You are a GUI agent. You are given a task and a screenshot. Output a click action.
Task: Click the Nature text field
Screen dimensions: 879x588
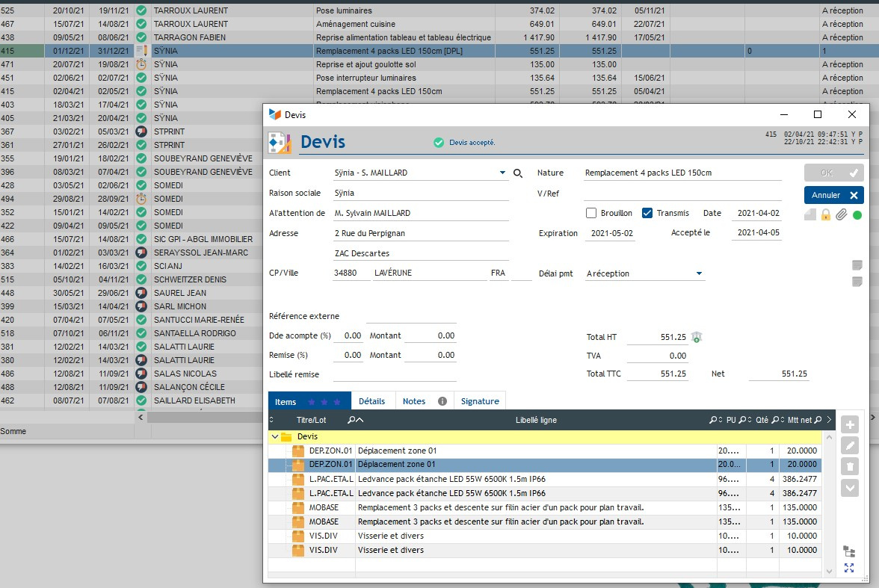[x=682, y=173]
